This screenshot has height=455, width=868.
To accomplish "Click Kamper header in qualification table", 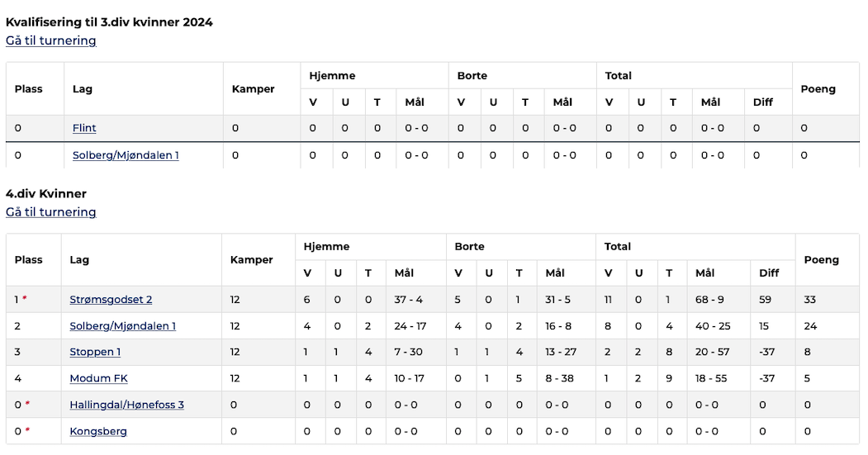I will (253, 88).
